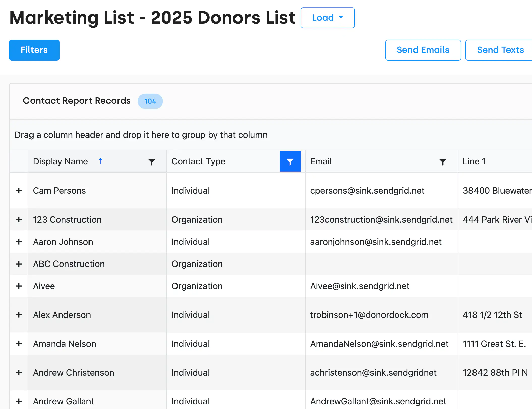
Task: Open the Load dropdown menu
Action: click(328, 18)
